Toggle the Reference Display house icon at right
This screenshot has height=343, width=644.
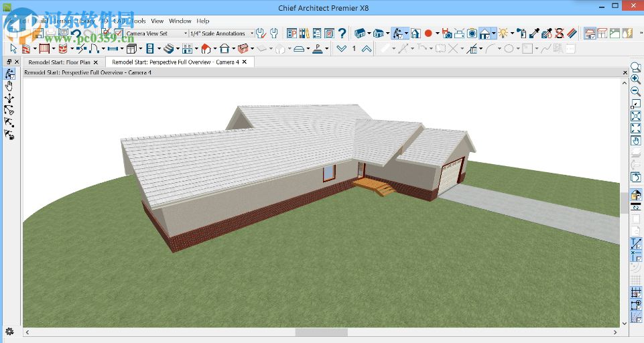(636, 195)
